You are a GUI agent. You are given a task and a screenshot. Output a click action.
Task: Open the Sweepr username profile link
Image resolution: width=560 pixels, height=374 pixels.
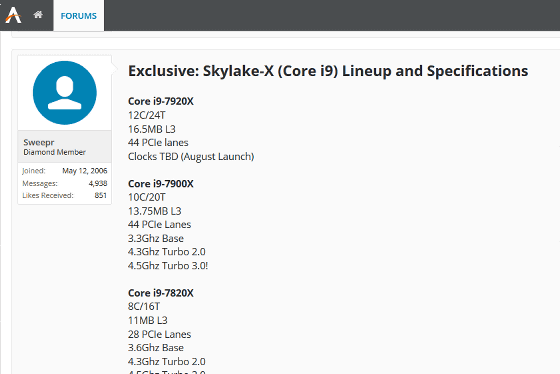click(39, 142)
